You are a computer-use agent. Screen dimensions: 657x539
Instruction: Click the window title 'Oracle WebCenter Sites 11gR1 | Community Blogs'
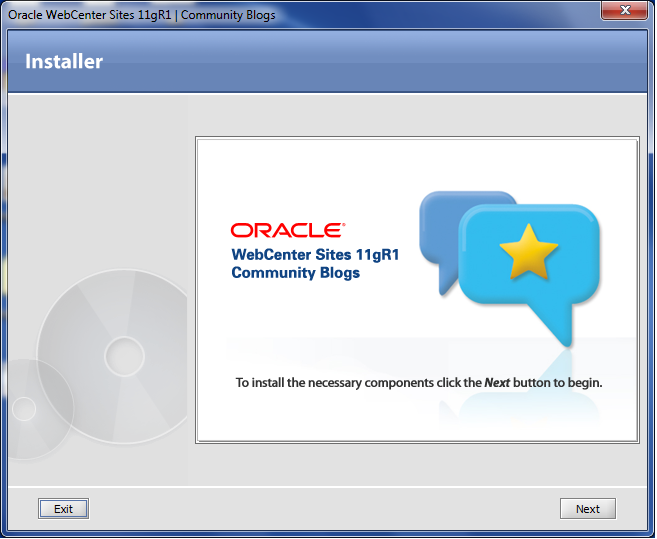142,15
